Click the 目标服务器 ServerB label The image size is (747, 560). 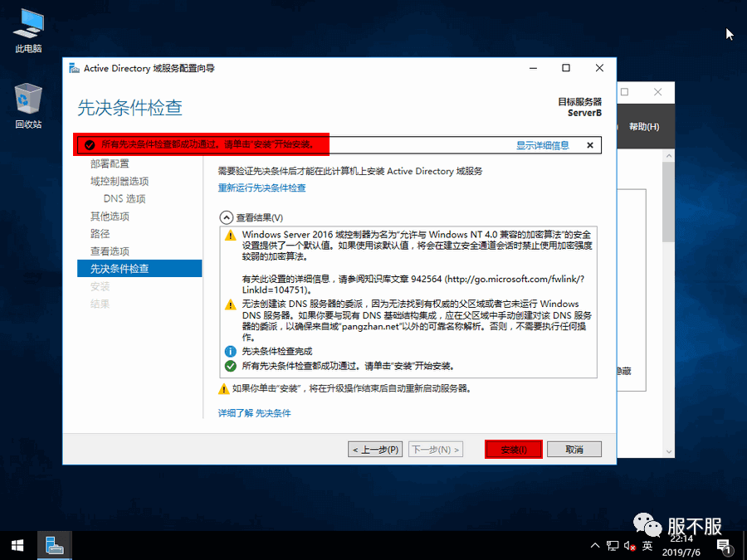pos(580,108)
